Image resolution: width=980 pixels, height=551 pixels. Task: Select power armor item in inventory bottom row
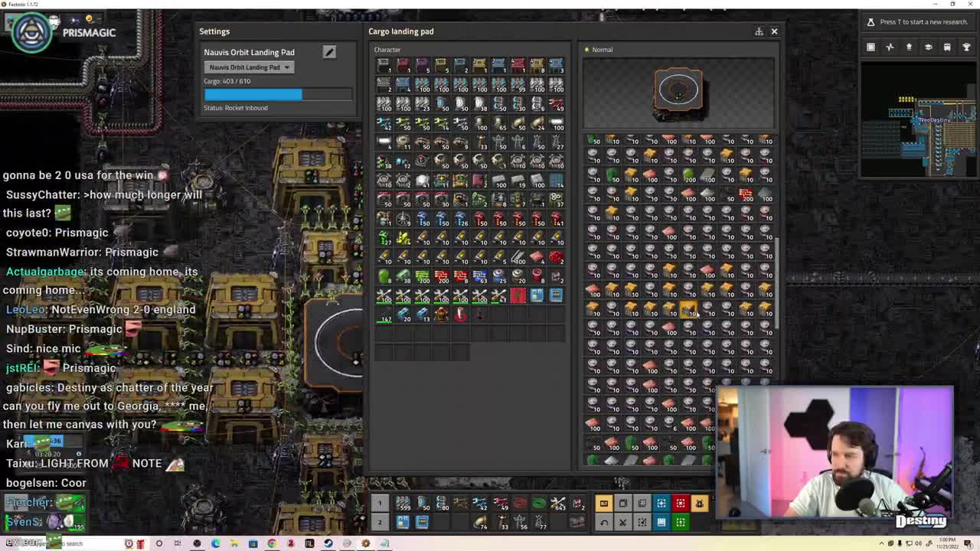(441, 315)
